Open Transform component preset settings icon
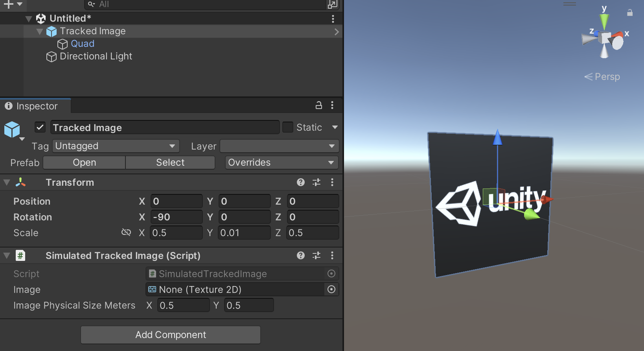The width and height of the screenshot is (644, 351). (316, 182)
